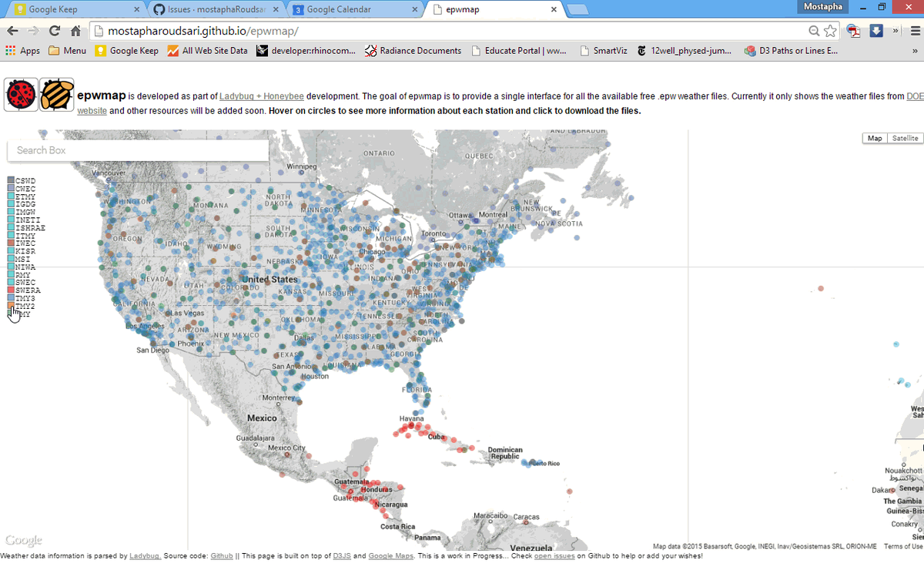
Task: Open a new browser tab
Action: click(577, 10)
